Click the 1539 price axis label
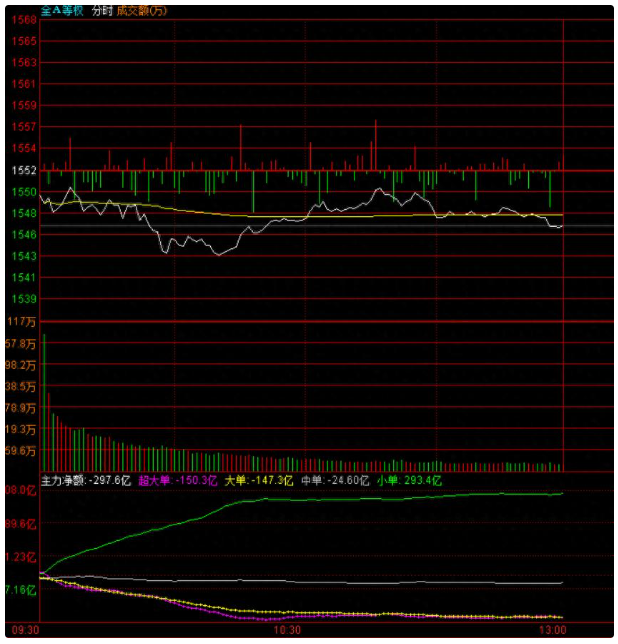The image size is (618, 644). tap(25, 299)
